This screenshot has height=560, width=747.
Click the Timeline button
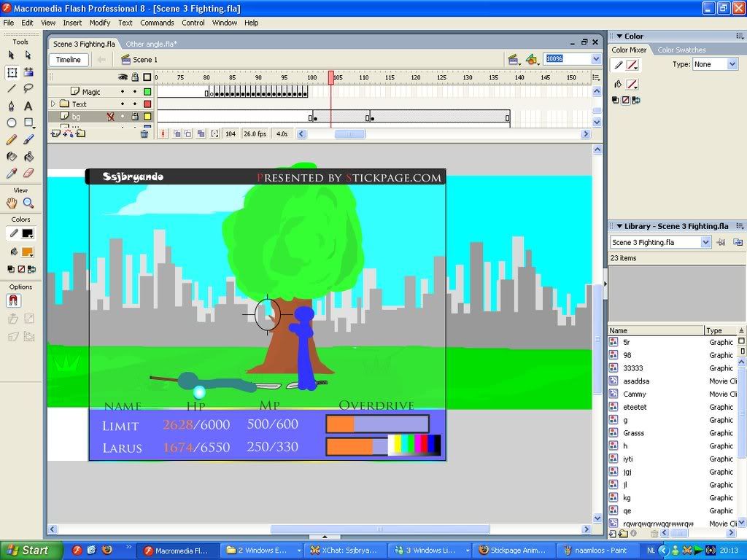(69, 60)
